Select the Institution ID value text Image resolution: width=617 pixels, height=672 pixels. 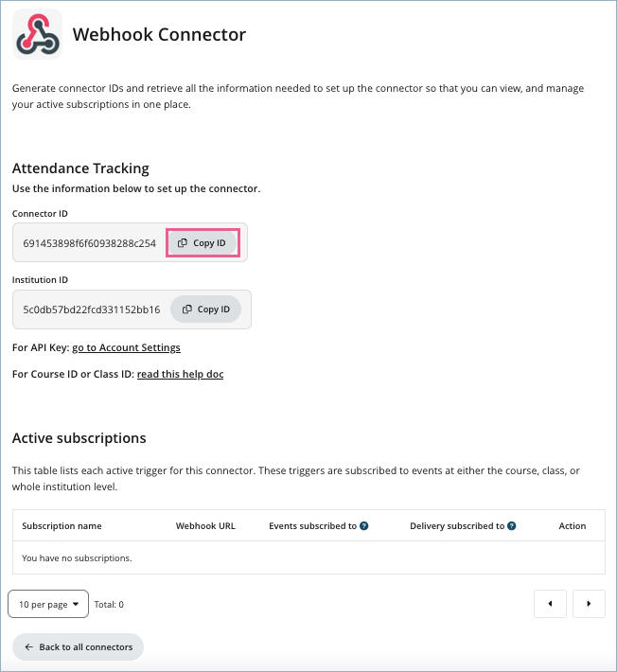pyautogui.click(x=92, y=309)
